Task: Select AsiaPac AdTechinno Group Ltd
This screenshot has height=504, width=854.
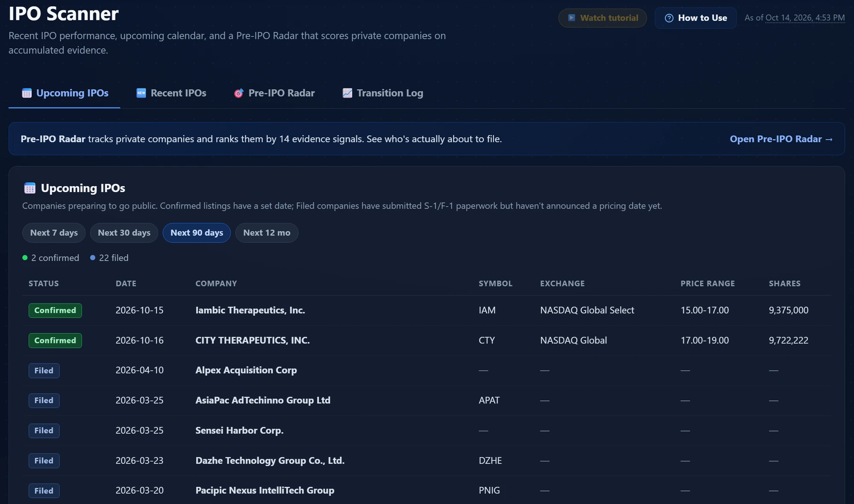Action: click(x=263, y=400)
